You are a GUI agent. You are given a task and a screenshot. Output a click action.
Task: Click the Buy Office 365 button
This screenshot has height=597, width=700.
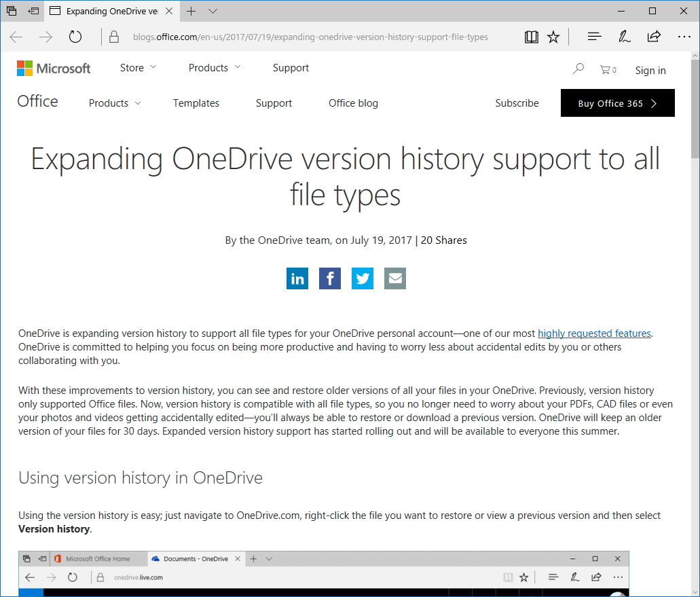[x=617, y=103]
